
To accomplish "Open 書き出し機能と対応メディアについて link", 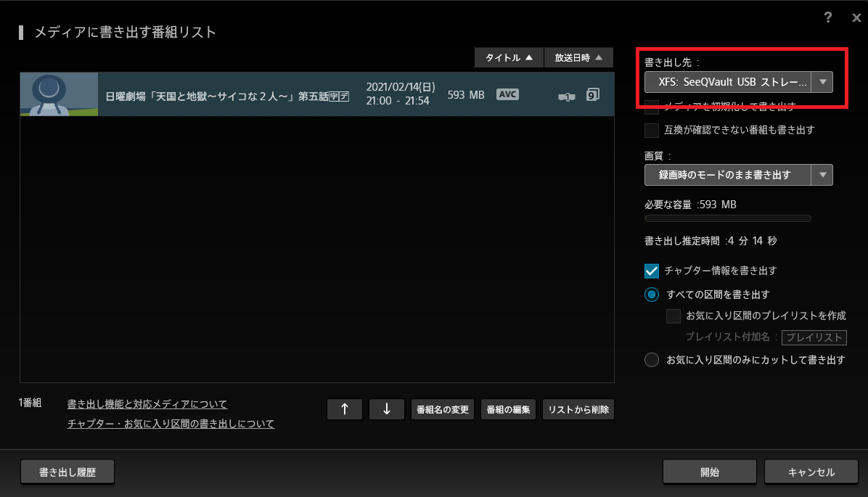I will click(x=147, y=404).
